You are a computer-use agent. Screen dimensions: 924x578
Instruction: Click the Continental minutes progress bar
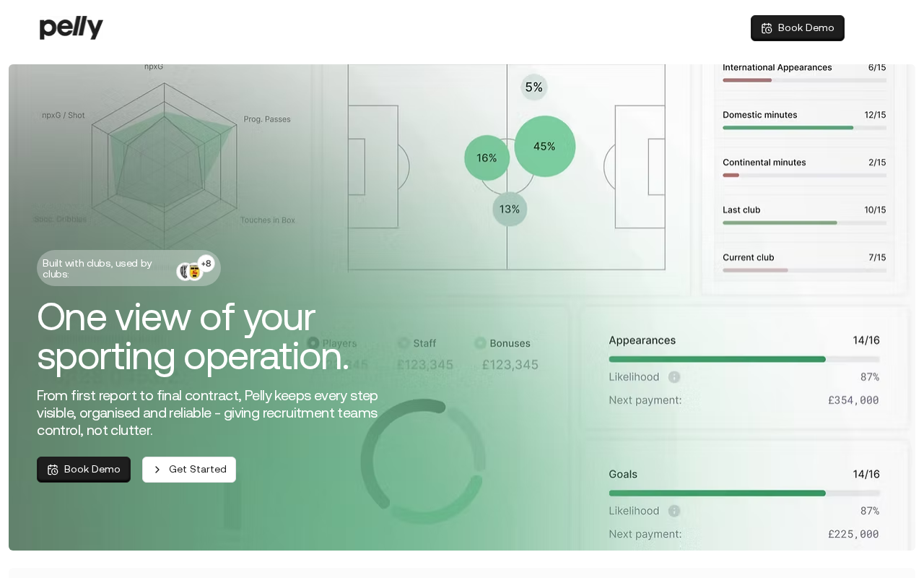tap(804, 176)
